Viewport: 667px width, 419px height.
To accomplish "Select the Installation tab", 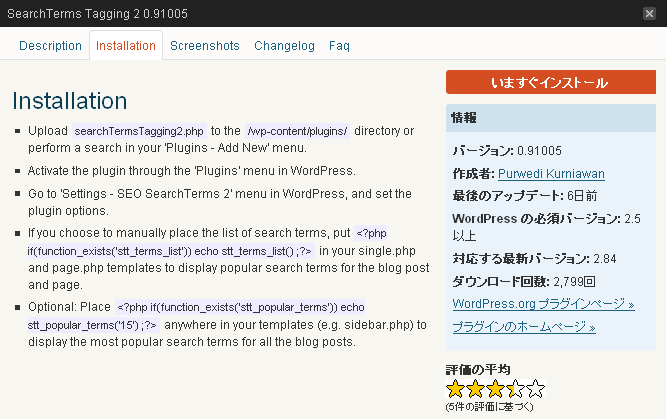I will click(126, 46).
